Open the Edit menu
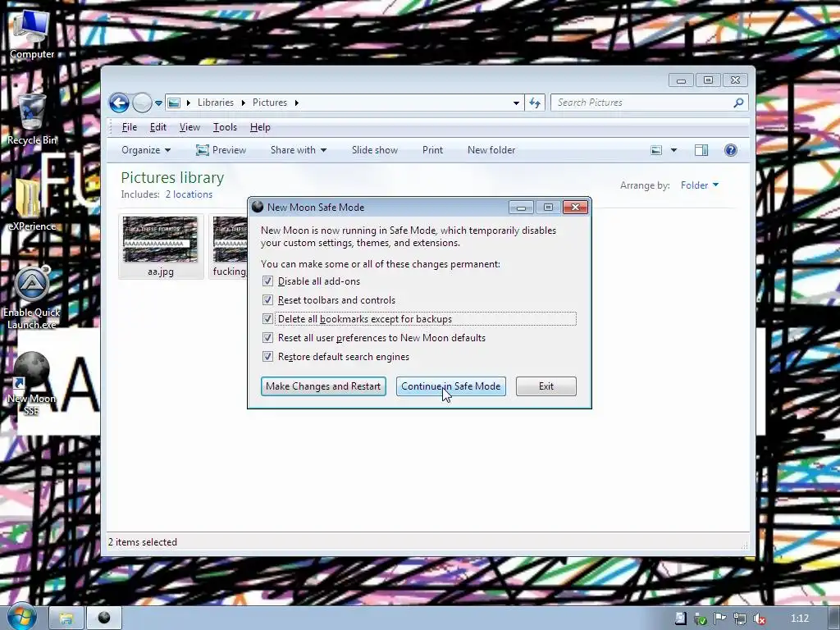 pos(158,127)
